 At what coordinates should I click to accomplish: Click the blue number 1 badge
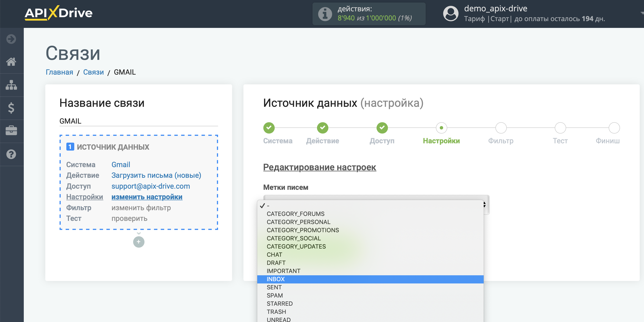pos(70,147)
